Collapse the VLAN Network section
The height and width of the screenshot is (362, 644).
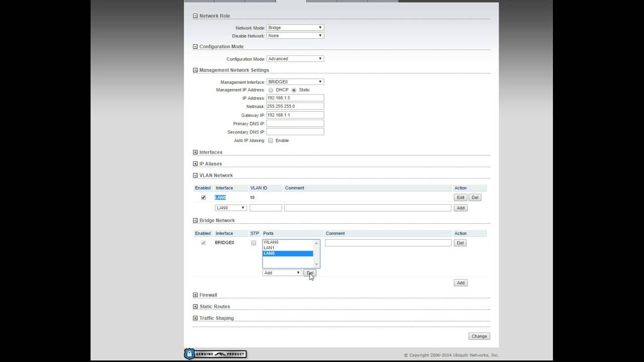pyautogui.click(x=195, y=175)
